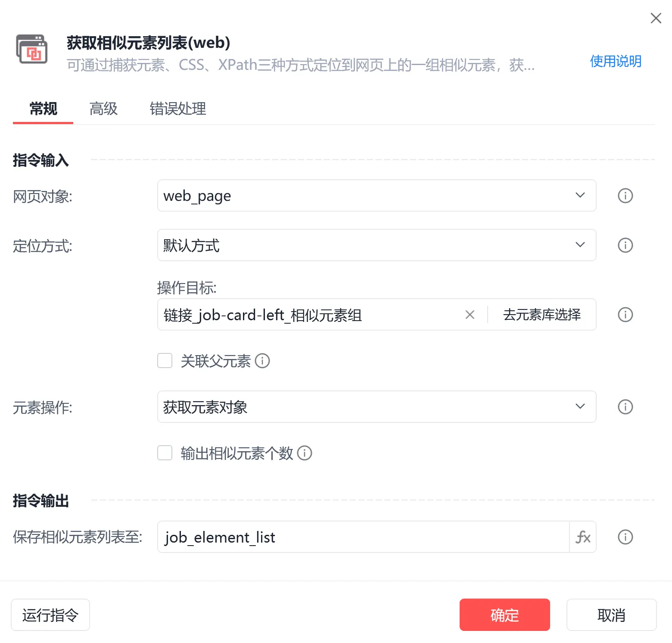672x643 pixels.
Task: Open the 网页对象 web_page dropdown
Action: (x=376, y=196)
